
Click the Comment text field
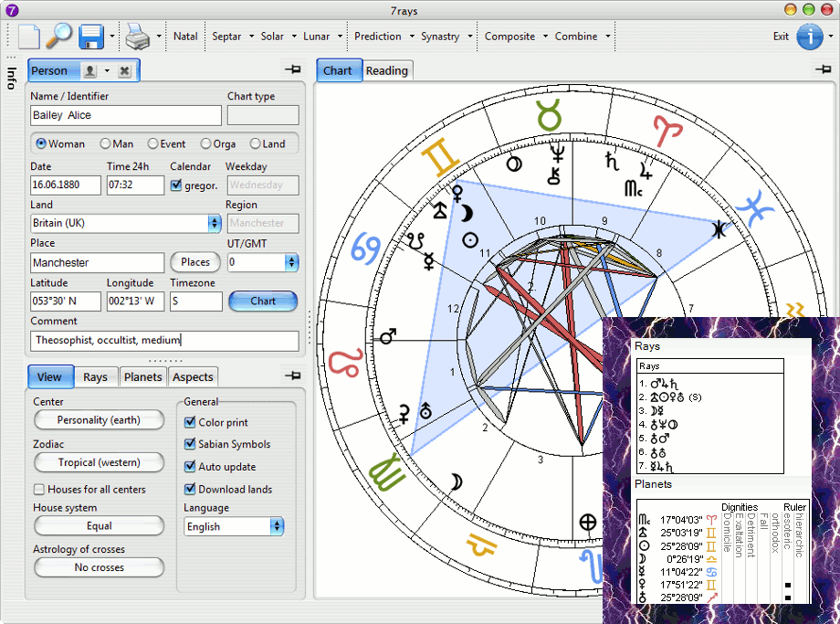coord(164,341)
